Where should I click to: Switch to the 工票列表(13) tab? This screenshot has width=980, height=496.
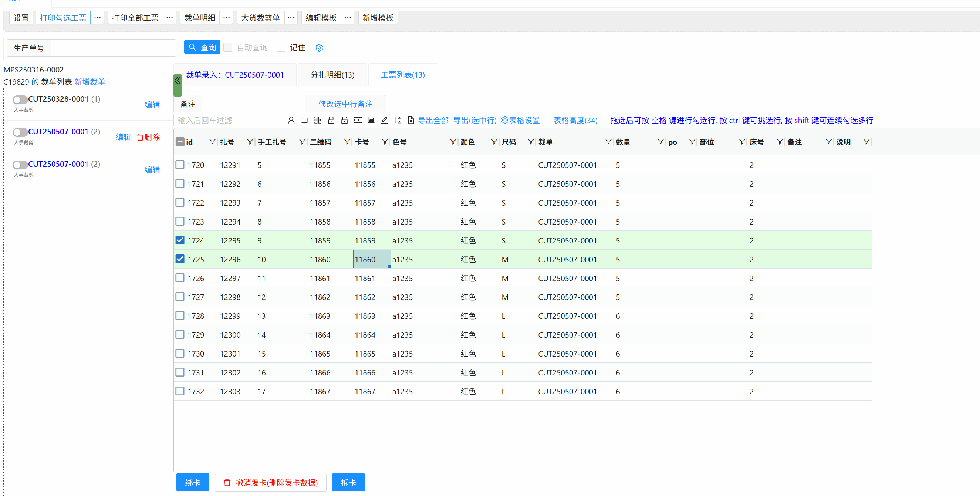click(x=403, y=75)
